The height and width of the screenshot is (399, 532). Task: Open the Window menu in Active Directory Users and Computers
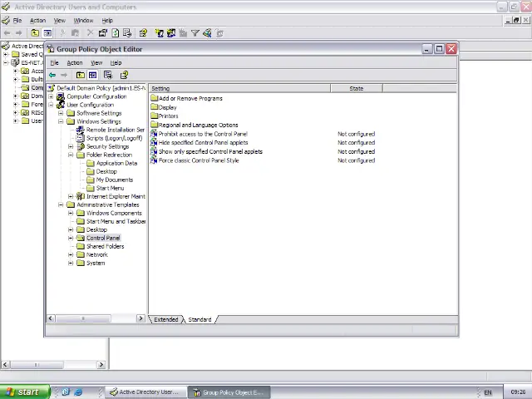point(83,21)
